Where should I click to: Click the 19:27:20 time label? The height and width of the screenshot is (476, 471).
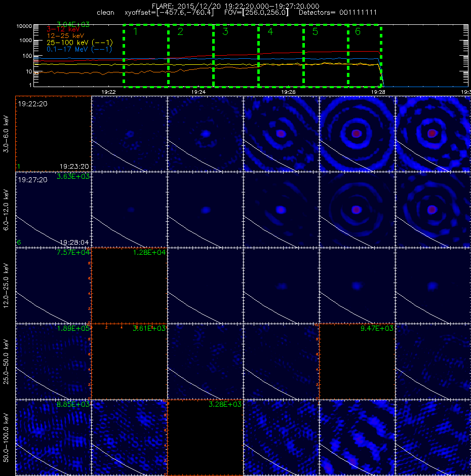click(x=32, y=180)
